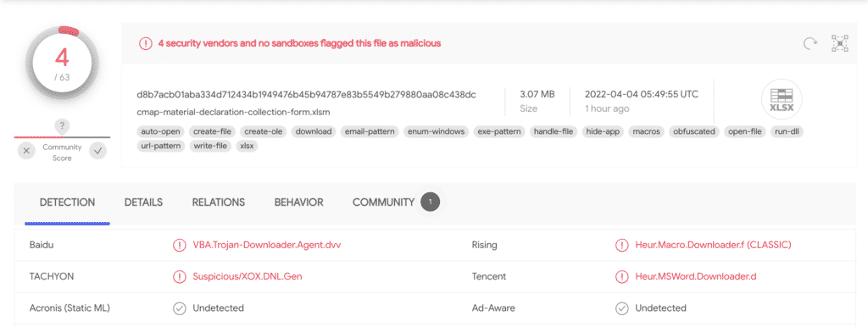Click the Ad-Aware vendor name

493,308
